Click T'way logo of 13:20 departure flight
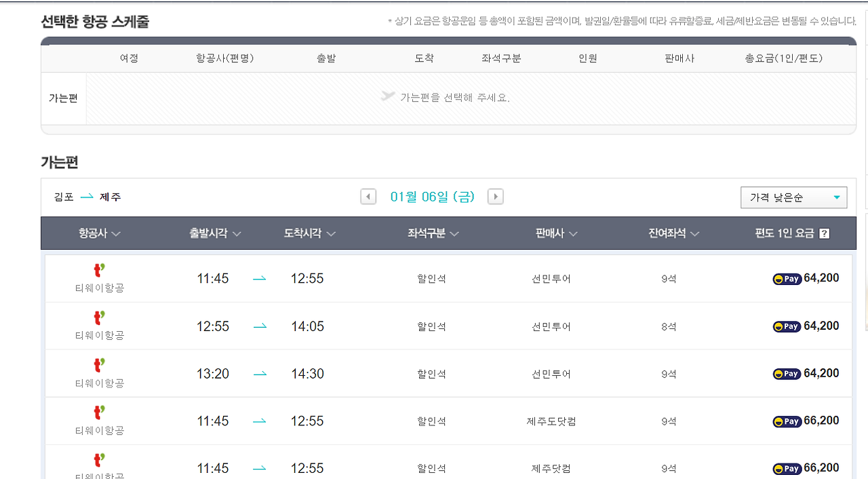The height and width of the screenshot is (479, 868). point(100,366)
